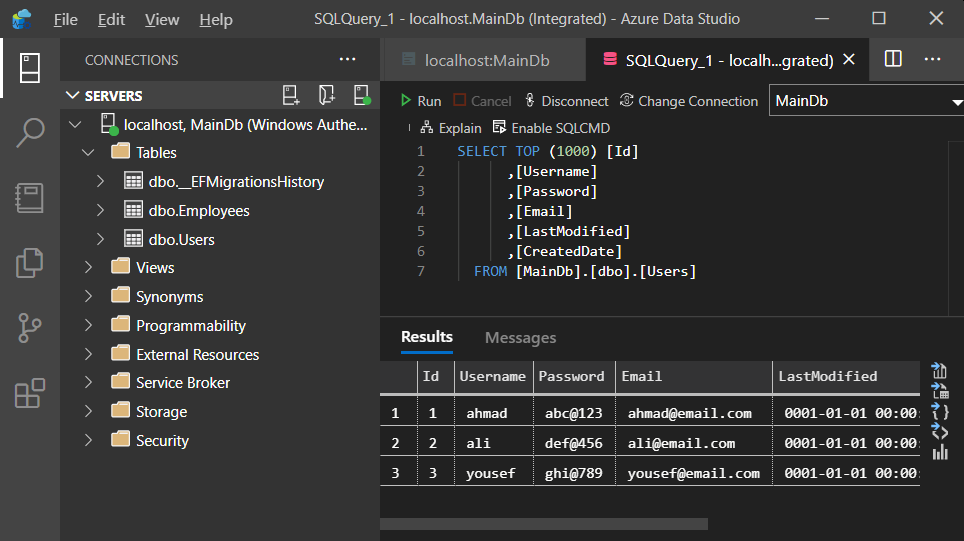Open the Connections view in activity bar

tap(30, 68)
